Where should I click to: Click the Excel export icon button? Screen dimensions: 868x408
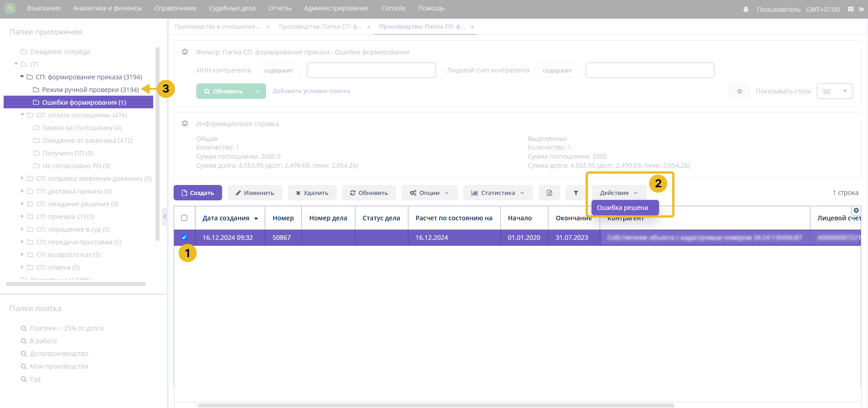[549, 193]
